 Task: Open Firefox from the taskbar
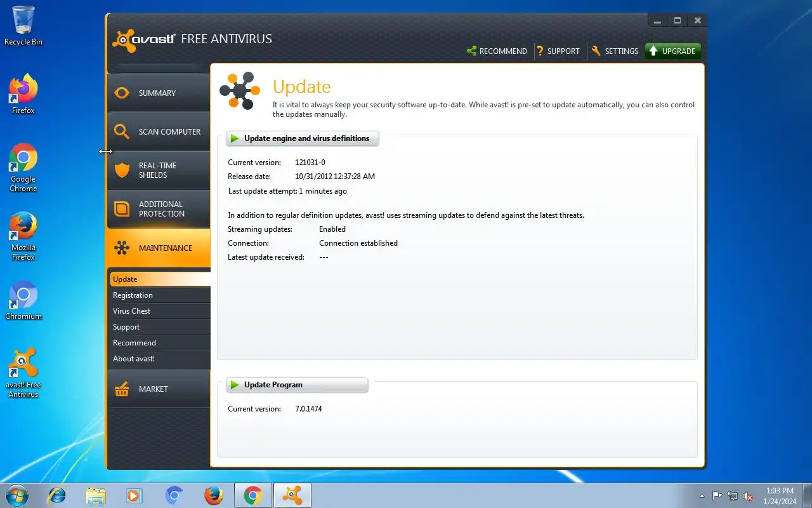click(x=214, y=495)
